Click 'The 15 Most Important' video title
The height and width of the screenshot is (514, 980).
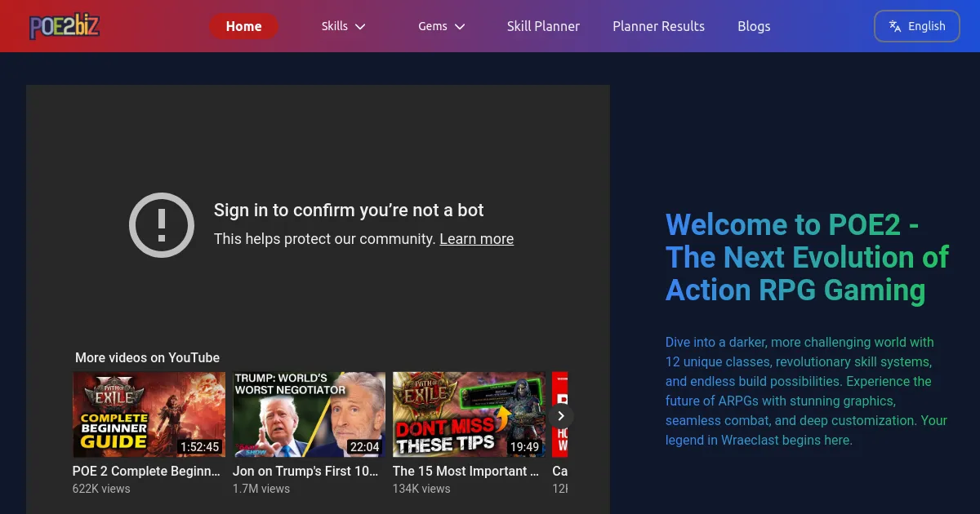point(465,471)
